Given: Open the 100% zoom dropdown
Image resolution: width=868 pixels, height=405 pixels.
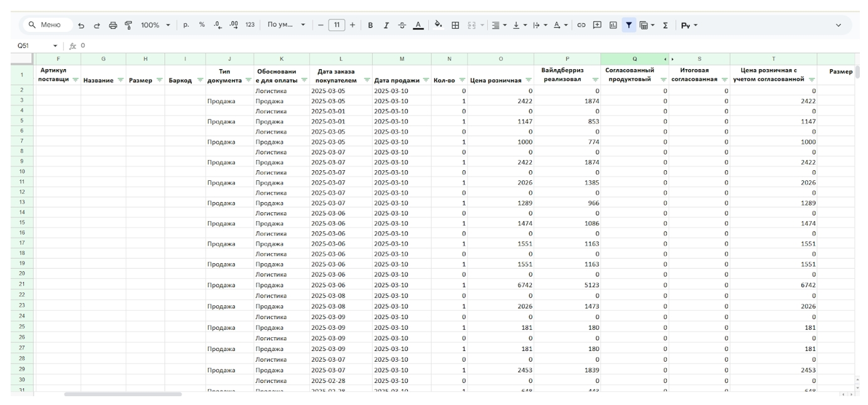Looking at the screenshot, I should [x=155, y=25].
